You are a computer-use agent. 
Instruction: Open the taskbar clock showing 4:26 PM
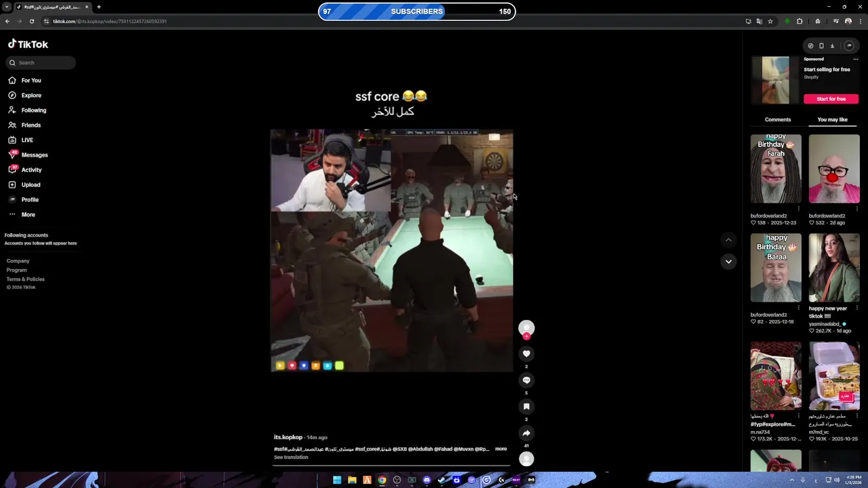(x=852, y=480)
